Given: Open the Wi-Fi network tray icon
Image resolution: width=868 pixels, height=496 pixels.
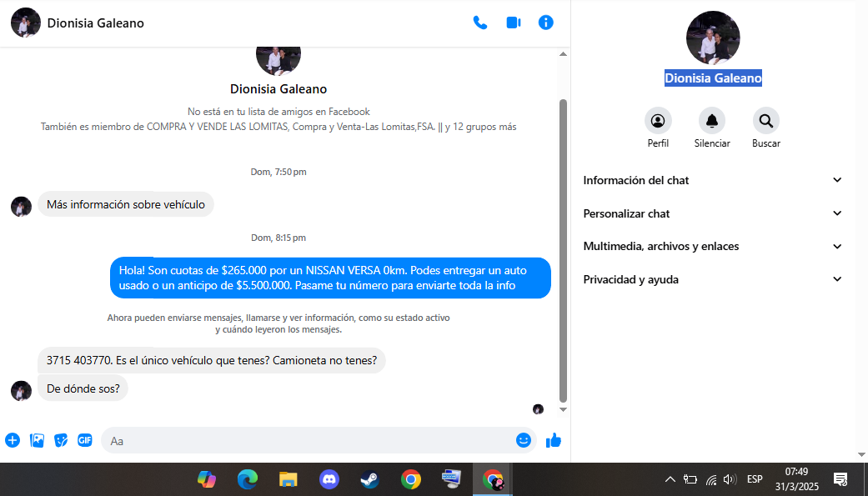Looking at the screenshot, I should (x=711, y=479).
